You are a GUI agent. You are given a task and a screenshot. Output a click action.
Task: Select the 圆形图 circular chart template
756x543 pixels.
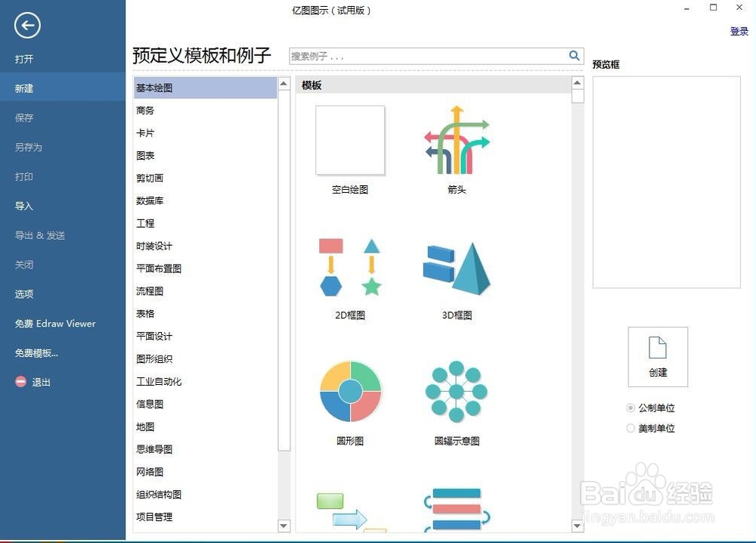tap(349, 390)
